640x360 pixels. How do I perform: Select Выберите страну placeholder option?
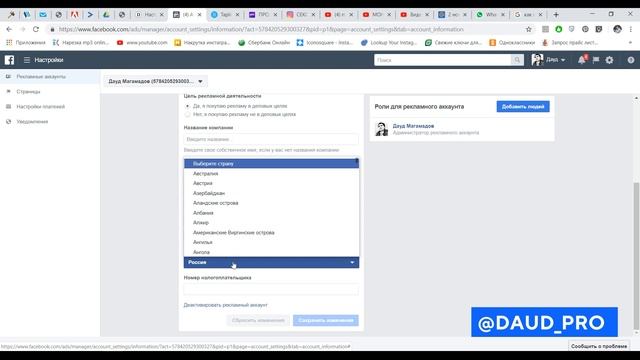point(270,163)
